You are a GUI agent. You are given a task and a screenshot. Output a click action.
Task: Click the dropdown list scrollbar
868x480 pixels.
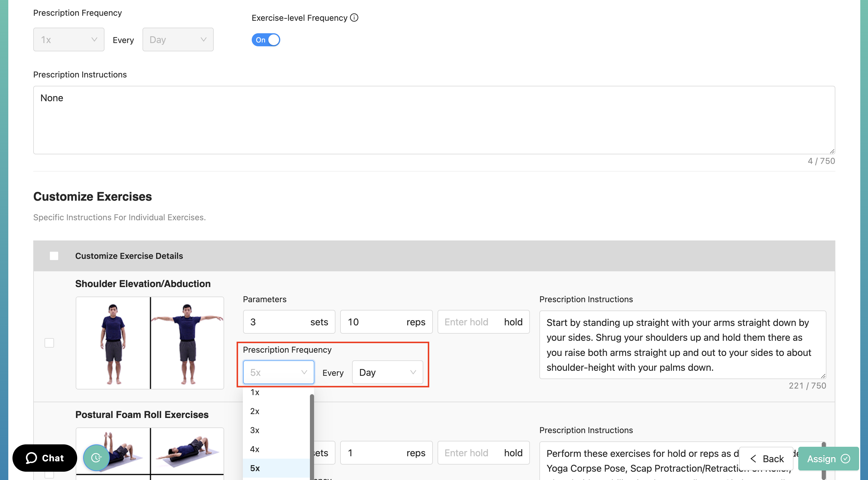[x=312, y=435]
